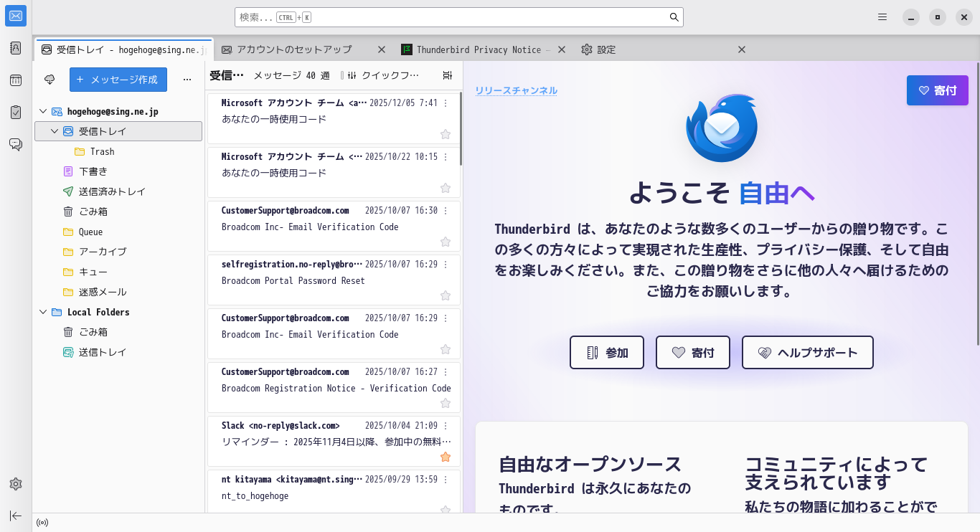Click the 参加 button
The image size is (980, 532).
coord(607,352)
